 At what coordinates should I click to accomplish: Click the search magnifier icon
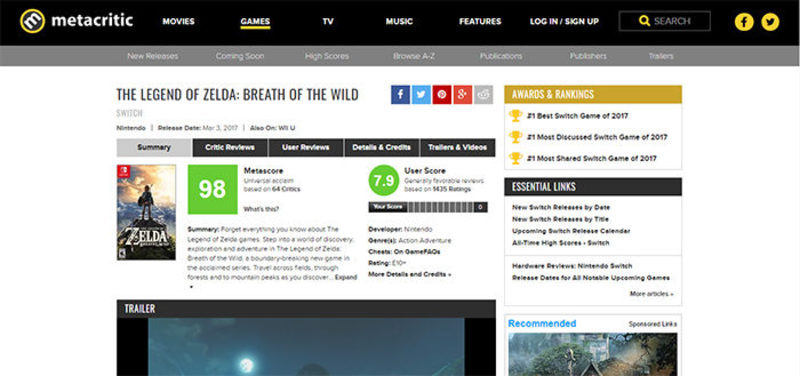click(x=644, y=21)
